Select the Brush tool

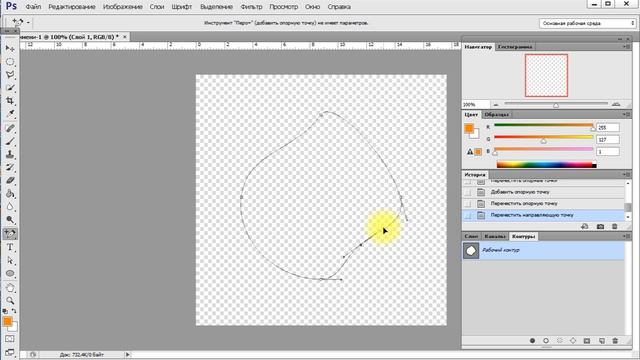(x=10, y=142)
